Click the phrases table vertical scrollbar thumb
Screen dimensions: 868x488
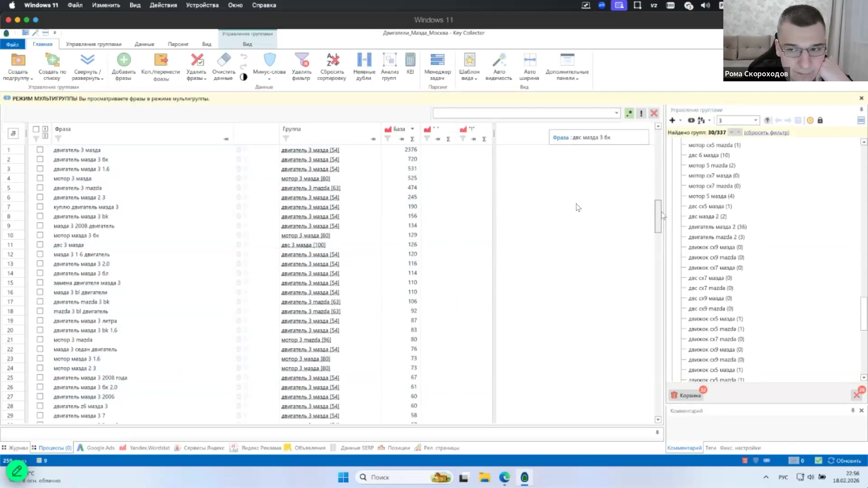pyautogui.click(x=658, y=216)
